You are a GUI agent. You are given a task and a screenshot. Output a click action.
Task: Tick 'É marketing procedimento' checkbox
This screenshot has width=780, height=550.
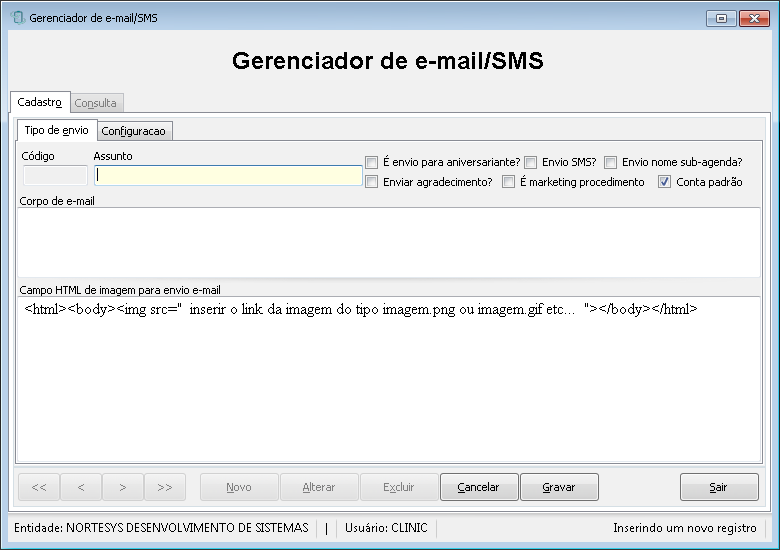[508, 182]
